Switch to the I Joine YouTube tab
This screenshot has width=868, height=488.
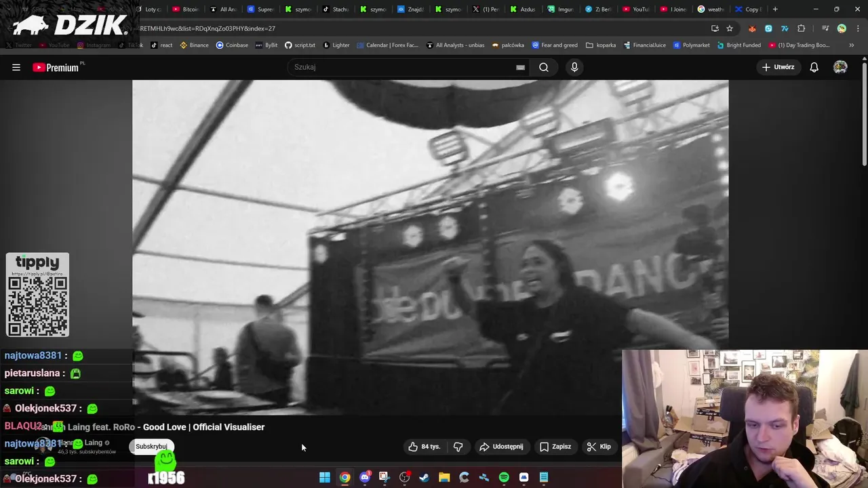pyautogui.click(x=673, y=9)
